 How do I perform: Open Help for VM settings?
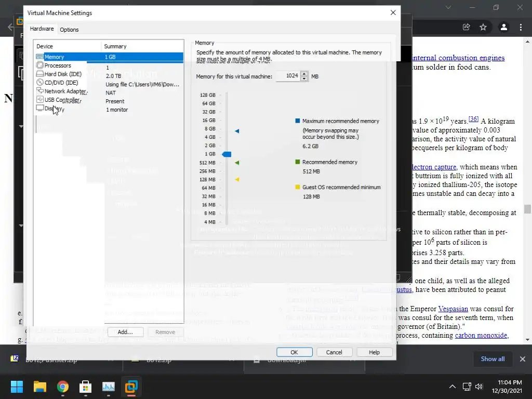click(374, 352)
